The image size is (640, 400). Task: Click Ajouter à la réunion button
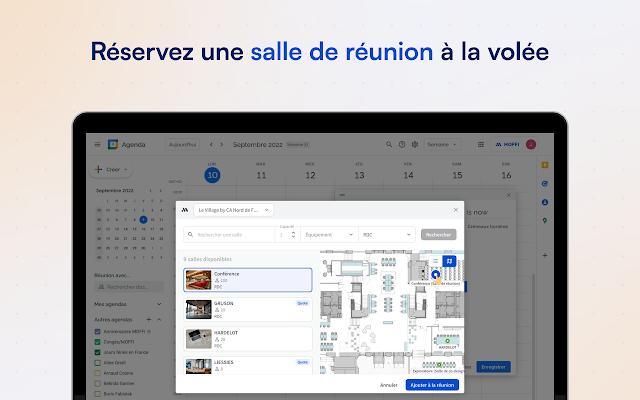[x=432, y=385]
